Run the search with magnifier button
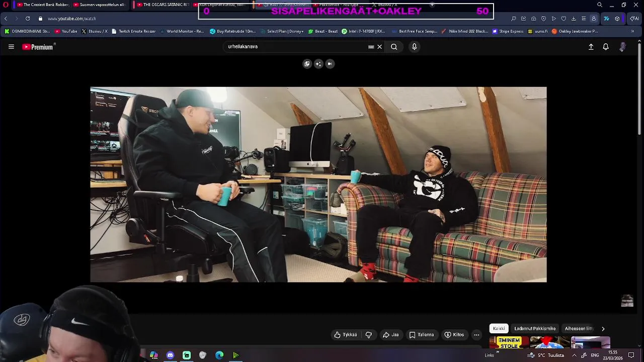 394,47
